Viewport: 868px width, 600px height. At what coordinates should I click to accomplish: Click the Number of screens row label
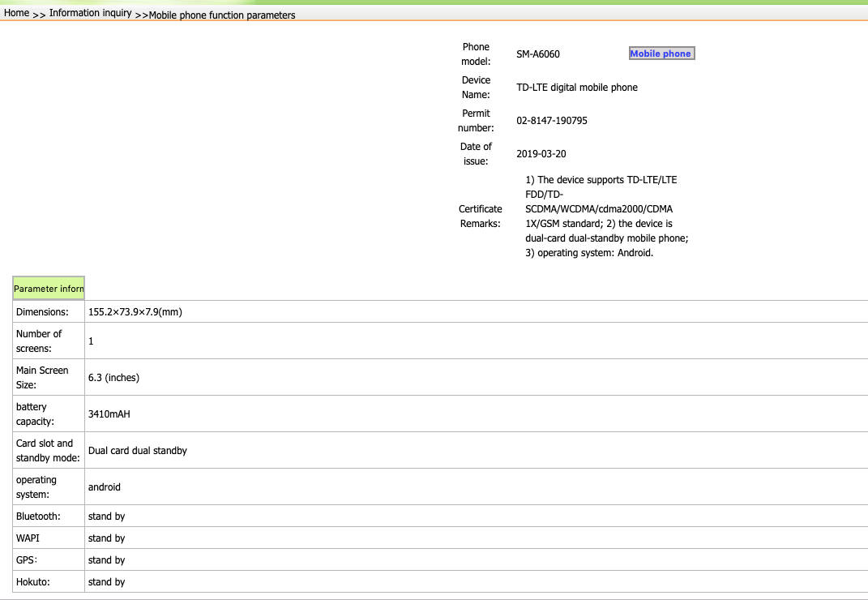pyautogui.click(x=39, y=341)
